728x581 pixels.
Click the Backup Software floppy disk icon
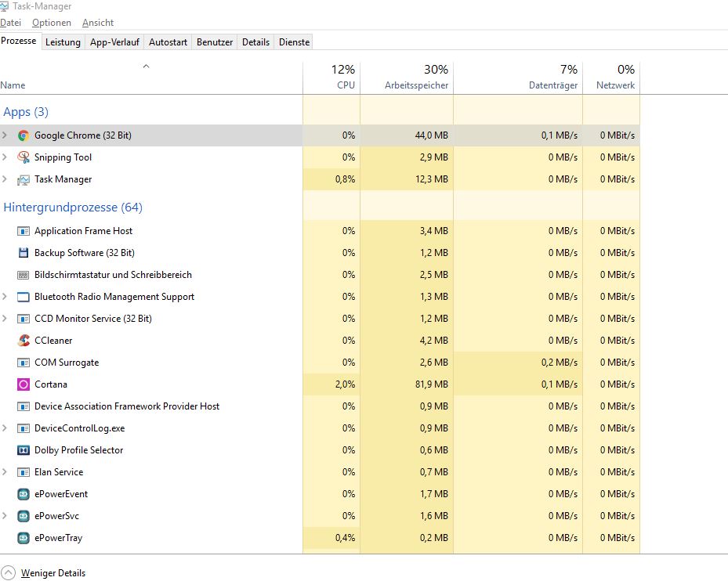(x=24, y=253)
